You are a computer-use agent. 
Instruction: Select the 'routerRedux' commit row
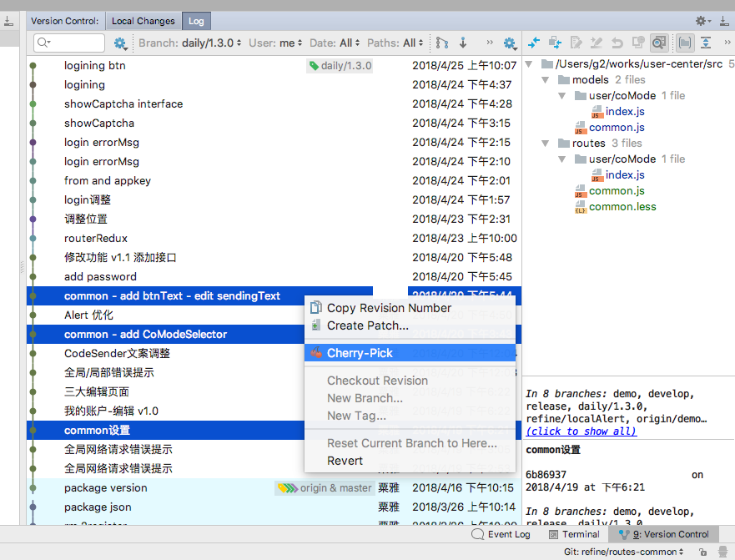click(274, 239)
